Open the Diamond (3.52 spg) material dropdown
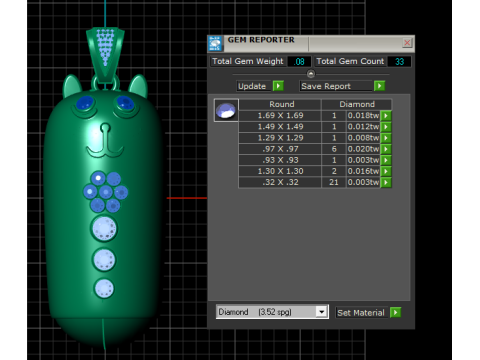Viewport: 480px width, 360px height. (321, 312)
